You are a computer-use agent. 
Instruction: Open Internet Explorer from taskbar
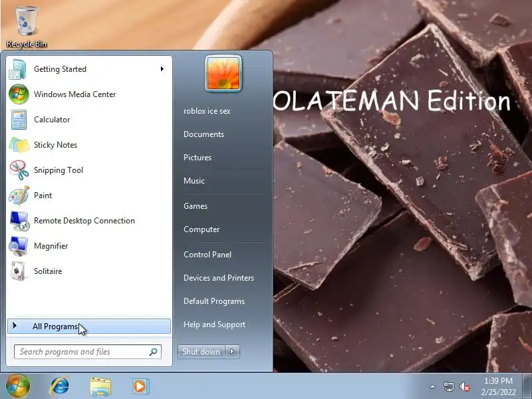(x=60, y=386)
